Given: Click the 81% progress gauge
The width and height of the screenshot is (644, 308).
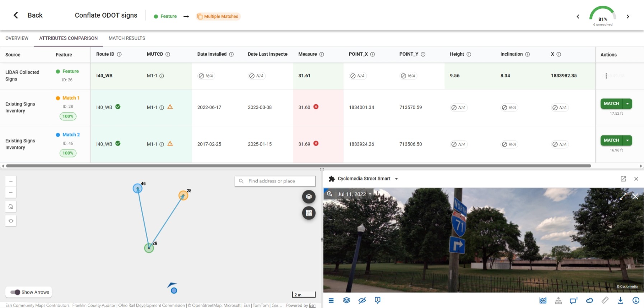Looking at the screenshot, I should point(603,16).
